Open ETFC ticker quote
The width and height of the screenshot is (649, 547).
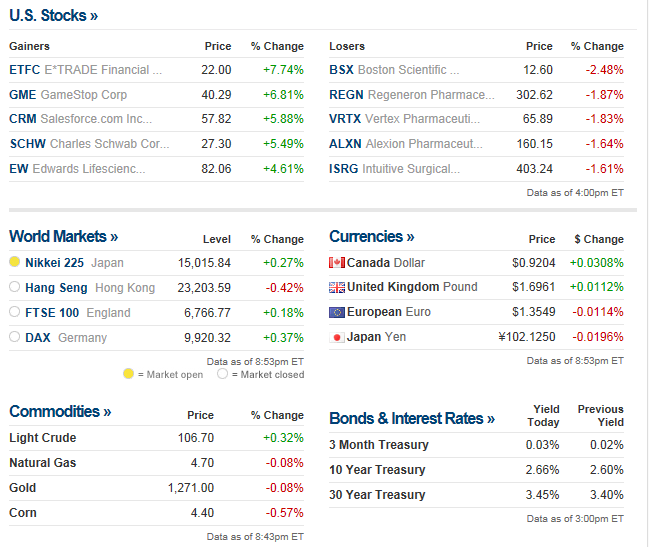coord(24,70)
